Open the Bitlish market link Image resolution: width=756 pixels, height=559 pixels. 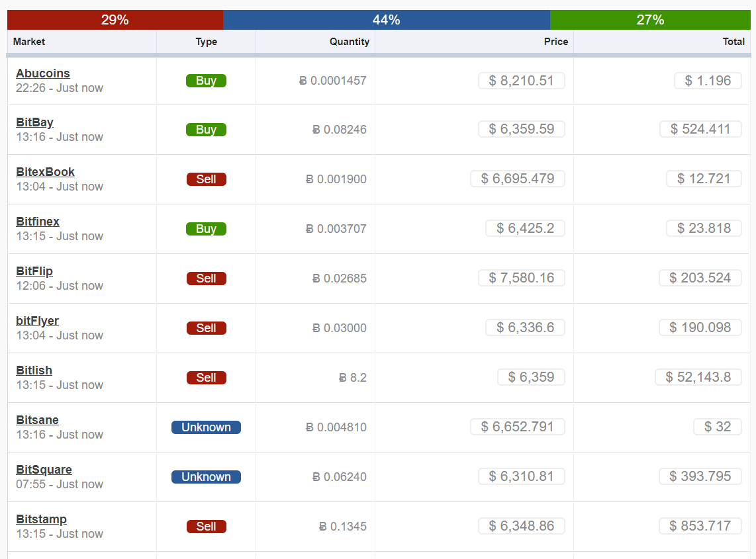pyautogui.click(x=34, y=370)
